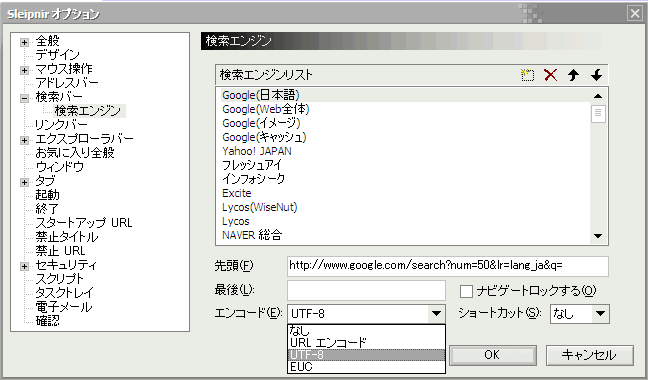Collapse the 検索バー tree node
The height and width of the screenshot is (380, 648).
click(24, 98)
